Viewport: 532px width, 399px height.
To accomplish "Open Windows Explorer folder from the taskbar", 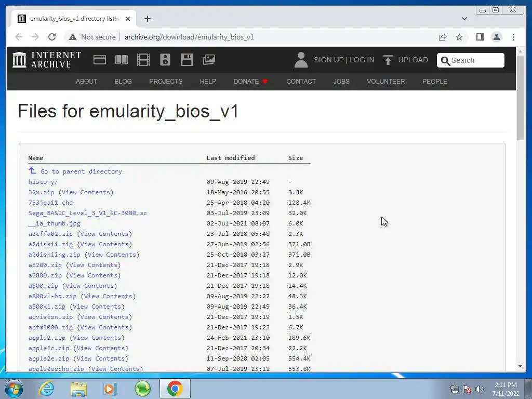I will tap(78, 389).
